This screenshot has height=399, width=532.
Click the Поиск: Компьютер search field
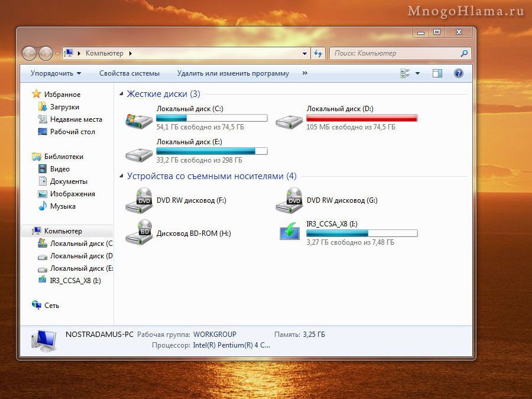tap(393, 53)
